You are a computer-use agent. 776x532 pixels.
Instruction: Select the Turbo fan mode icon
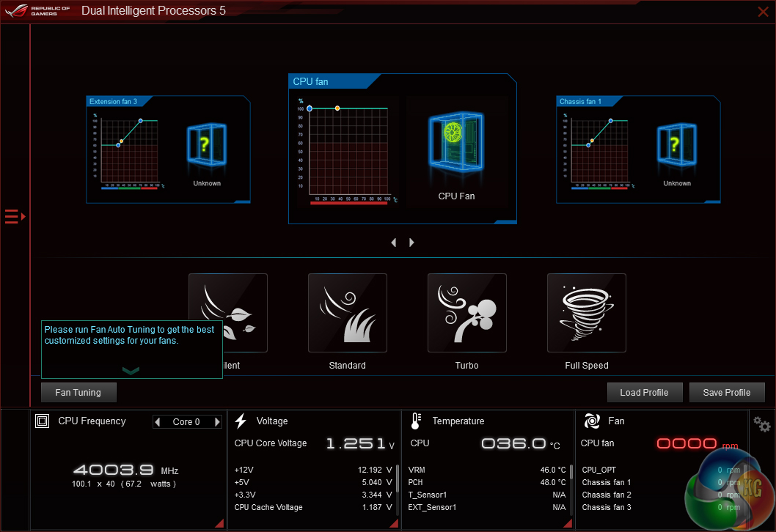coord(466,313)
